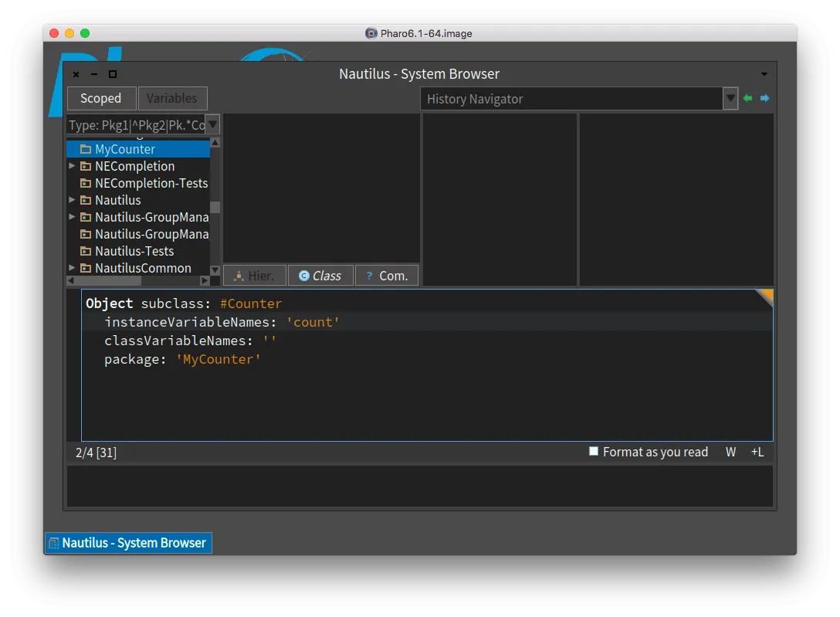This screenshot has width=840, height=617.
Task: Click the 'count' instance variable string
Action: pos(313,323)
